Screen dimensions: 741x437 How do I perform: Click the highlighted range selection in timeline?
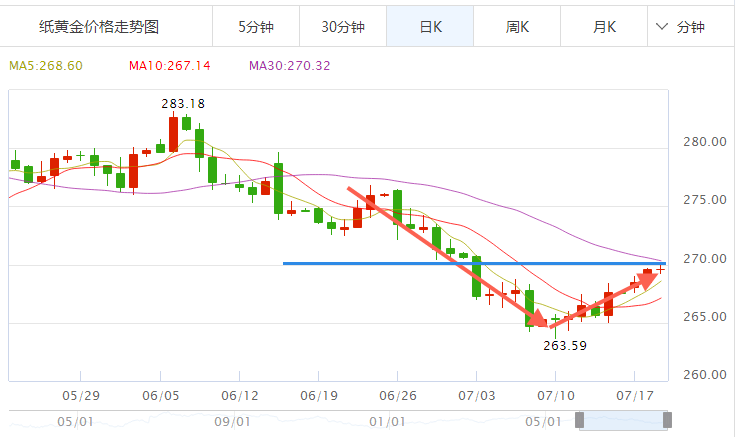pos(623,420)
